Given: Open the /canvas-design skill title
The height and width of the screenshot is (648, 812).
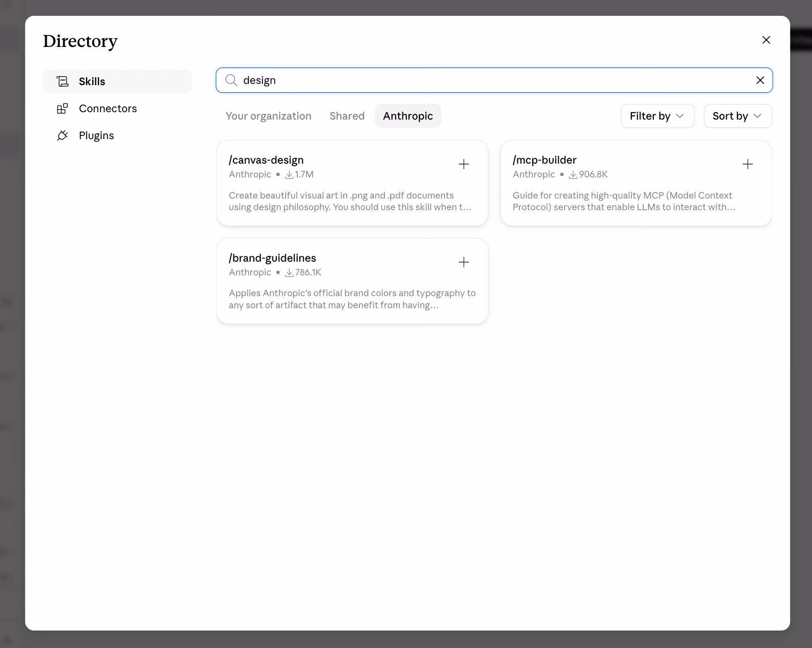Looking at the screenshot, I should pos(266,160).
